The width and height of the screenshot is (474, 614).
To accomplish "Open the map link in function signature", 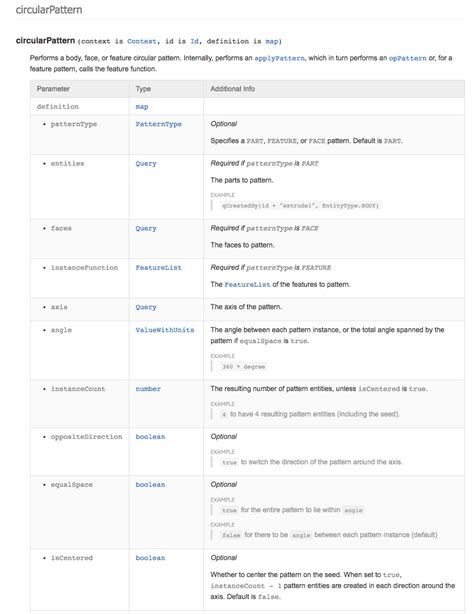I will tap(271, 41).
